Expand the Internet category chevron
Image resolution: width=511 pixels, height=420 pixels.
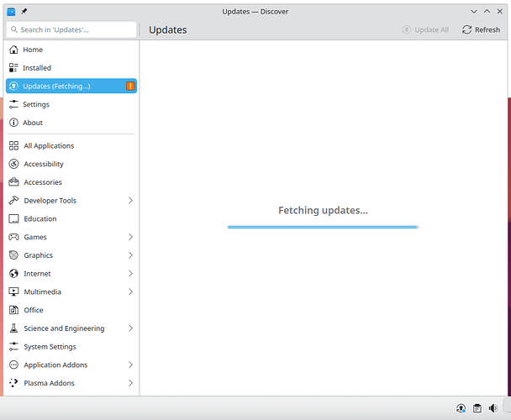130,273
